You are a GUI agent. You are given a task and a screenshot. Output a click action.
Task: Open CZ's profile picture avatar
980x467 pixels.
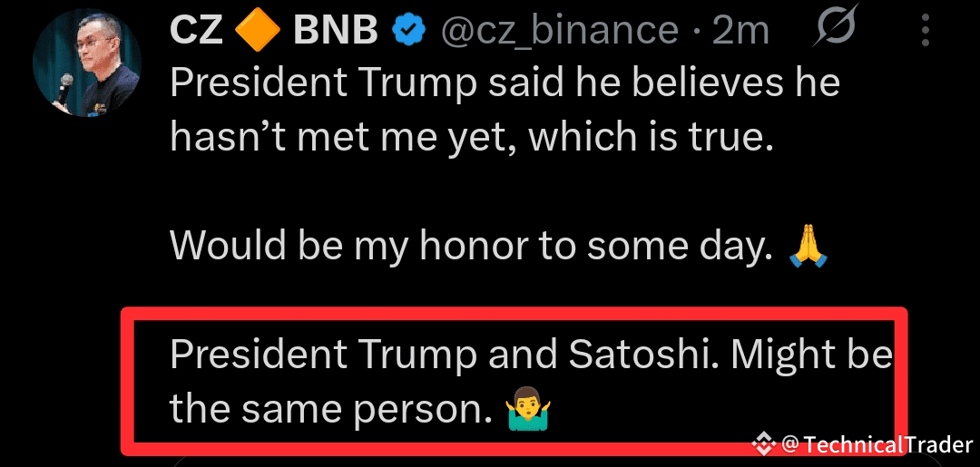point(87,63)
